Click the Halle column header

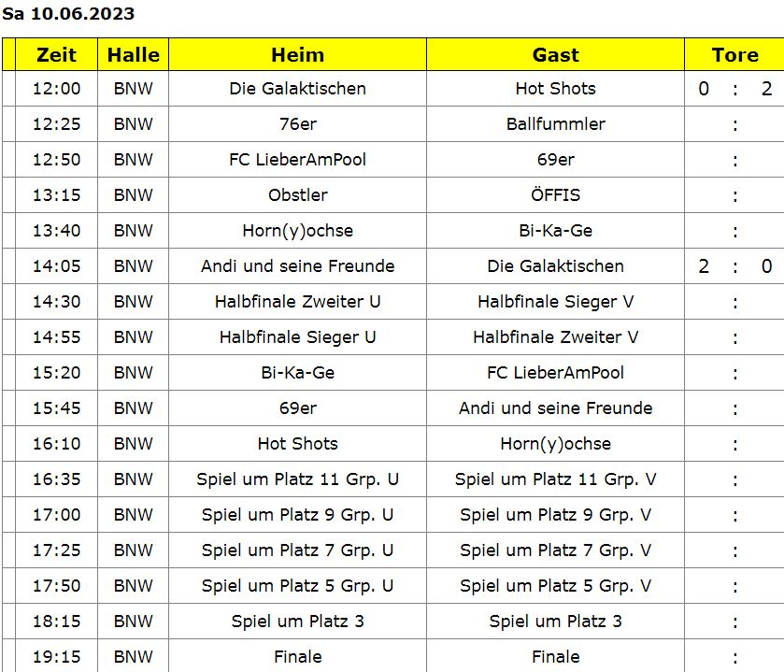(x=133, y=54)
